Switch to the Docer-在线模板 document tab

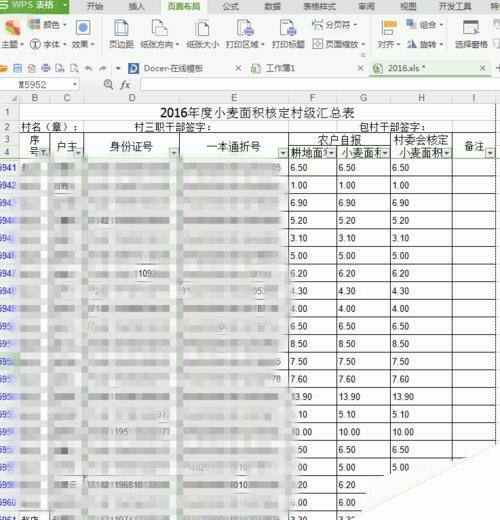click(173, 68)
